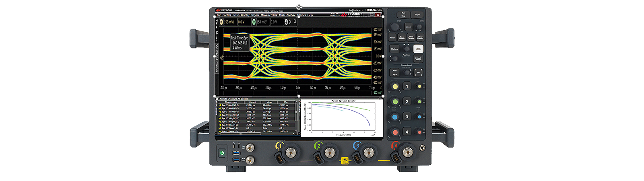Click the Multi Purpose key
The width and height of the screenshot is (644, 181).
[x=411, y=37]
